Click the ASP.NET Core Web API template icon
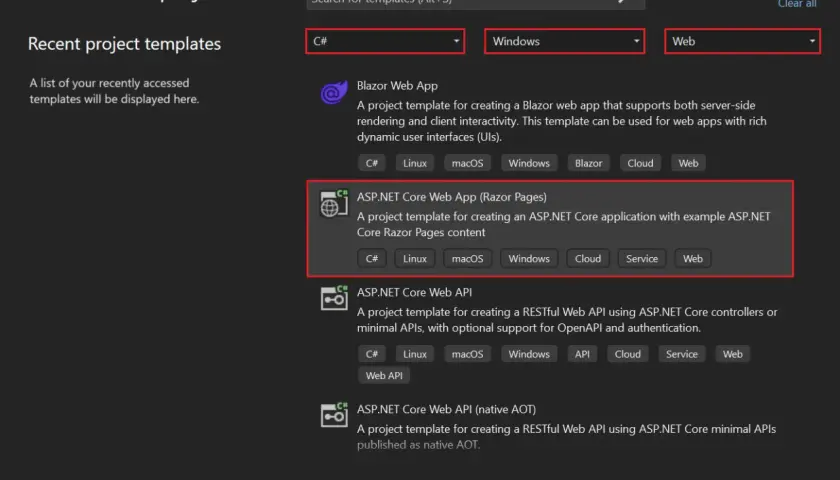840x480 pixels. pyautogui.click(x=334, y=298)
